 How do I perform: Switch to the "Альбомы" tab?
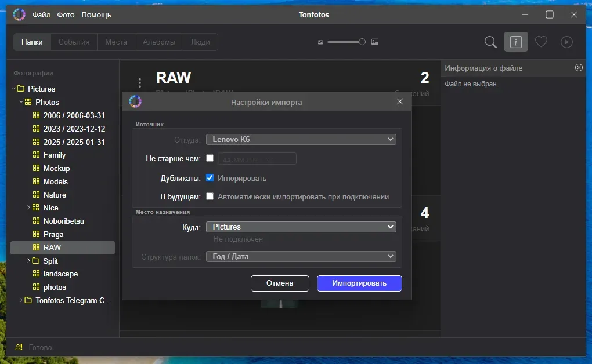[x=159, y=42]
